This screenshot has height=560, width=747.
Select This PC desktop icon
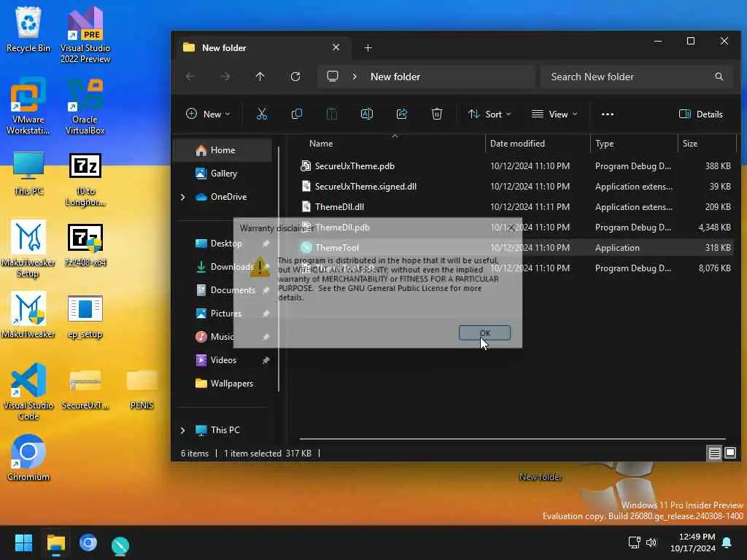point(28,174)
